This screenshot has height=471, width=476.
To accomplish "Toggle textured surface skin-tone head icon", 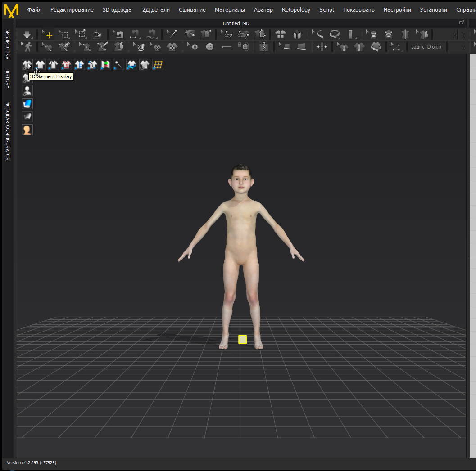I will point(27,130).
